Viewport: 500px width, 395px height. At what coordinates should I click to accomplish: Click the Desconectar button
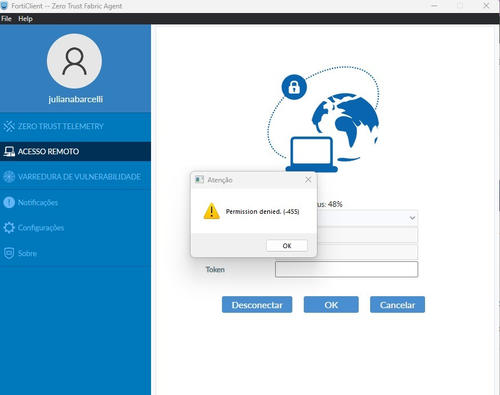pos(257,305)
